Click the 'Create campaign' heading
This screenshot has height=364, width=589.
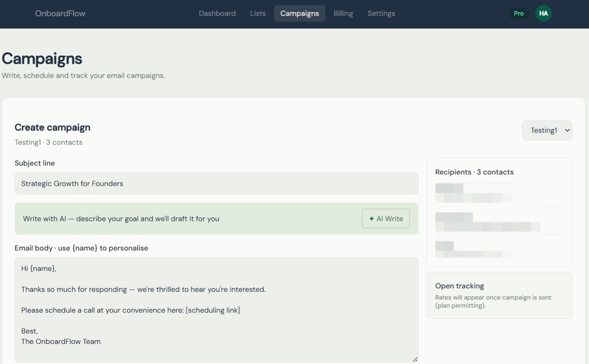point(52,128)
